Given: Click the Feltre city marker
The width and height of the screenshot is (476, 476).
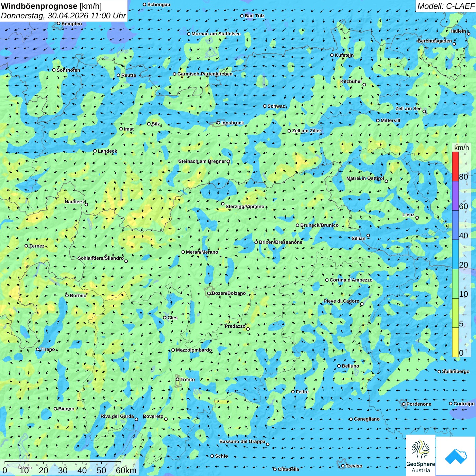Looking at the screenshot, I should coord(293,392).
